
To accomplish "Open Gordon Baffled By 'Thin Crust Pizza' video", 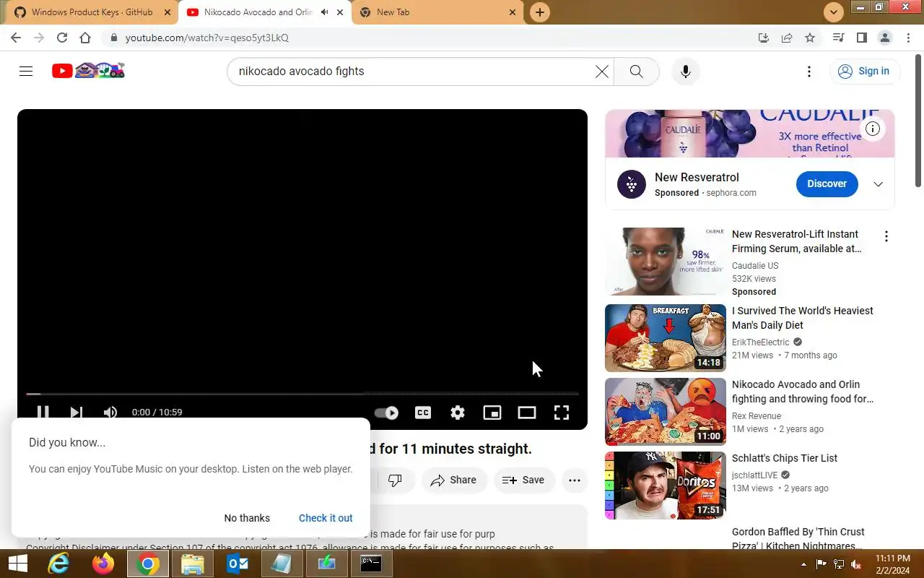I will (x=798, y=539).
